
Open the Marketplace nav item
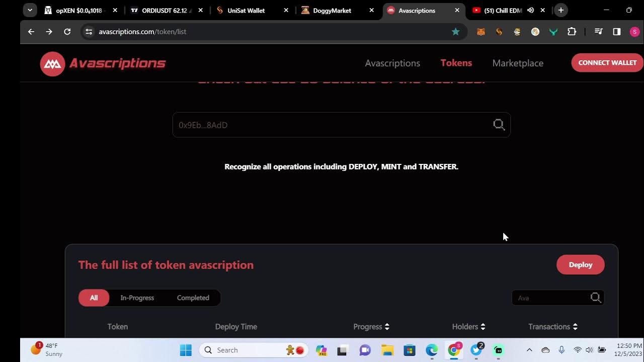point(517,63)
